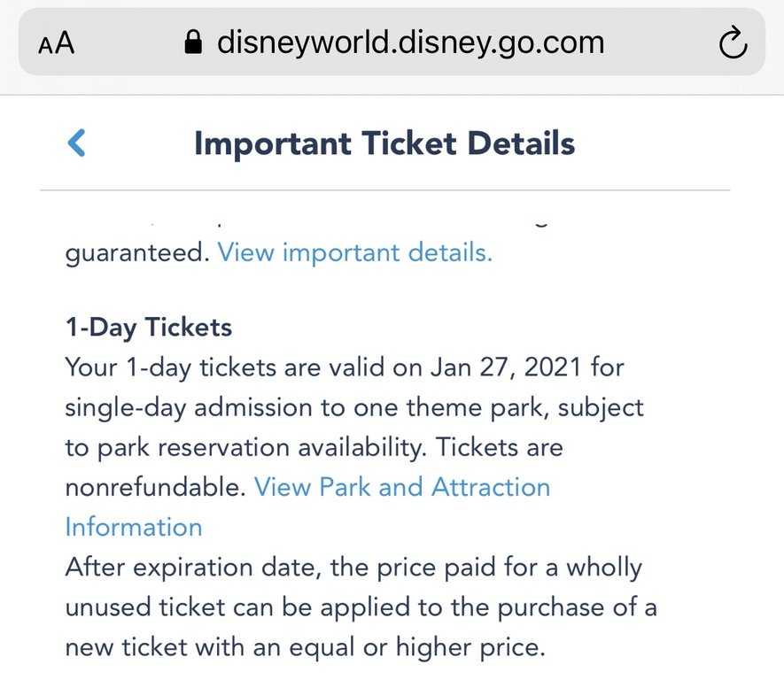Open the "View important details." link
The height and width of the screenshot is (680, 784).
point(354,252)
